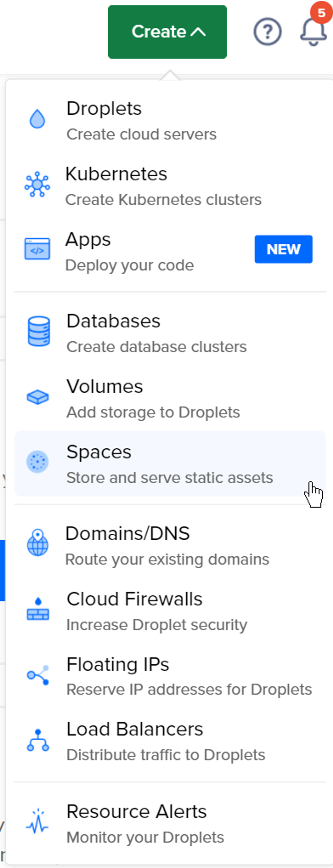Viewport: 333px width, 868px height.
Task: Open the Domains/DNS menu entry
Action: 170,546
